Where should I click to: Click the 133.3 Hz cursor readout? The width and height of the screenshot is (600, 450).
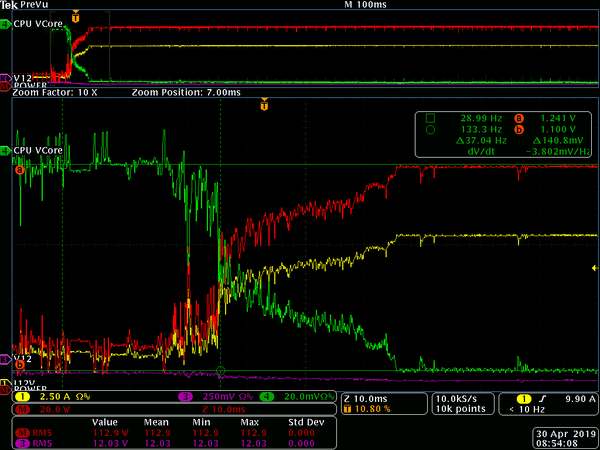pos(481,130)
